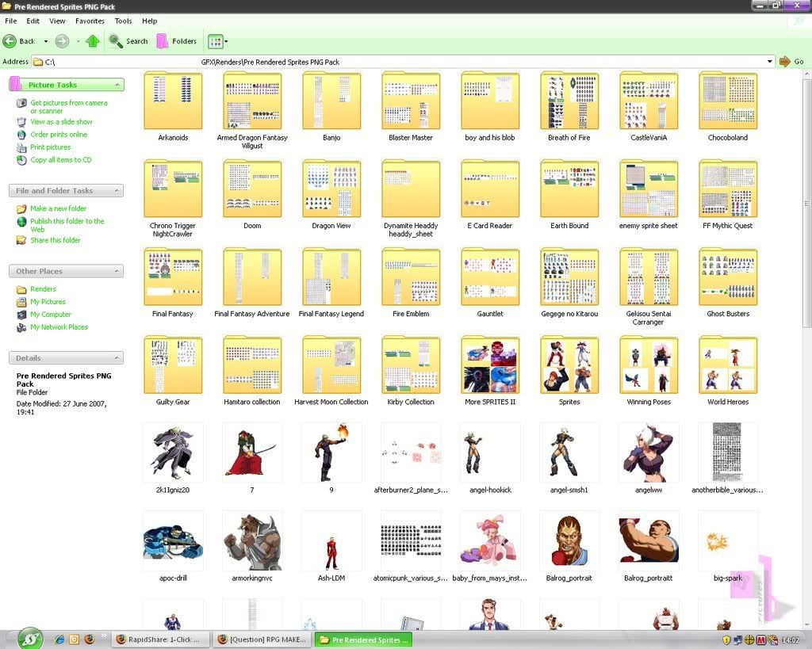Click the taskbar clock showing 14:02

tap(791, 639)
